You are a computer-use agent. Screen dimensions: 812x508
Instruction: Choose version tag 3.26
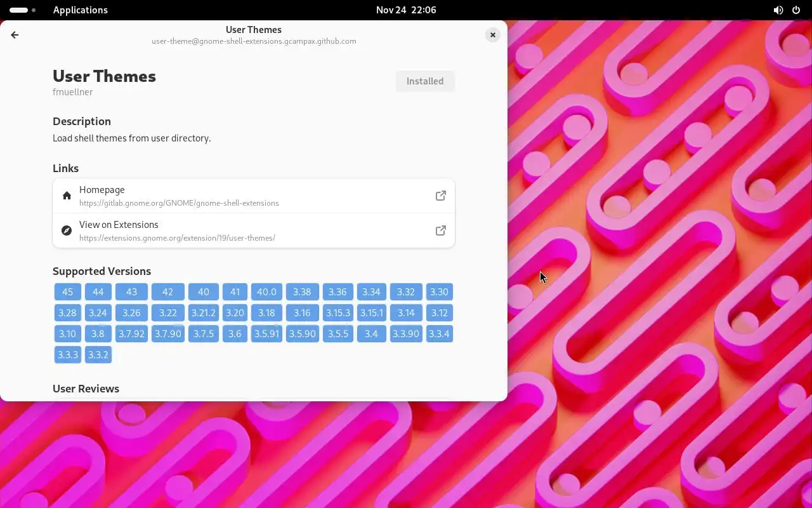[131, 313]
